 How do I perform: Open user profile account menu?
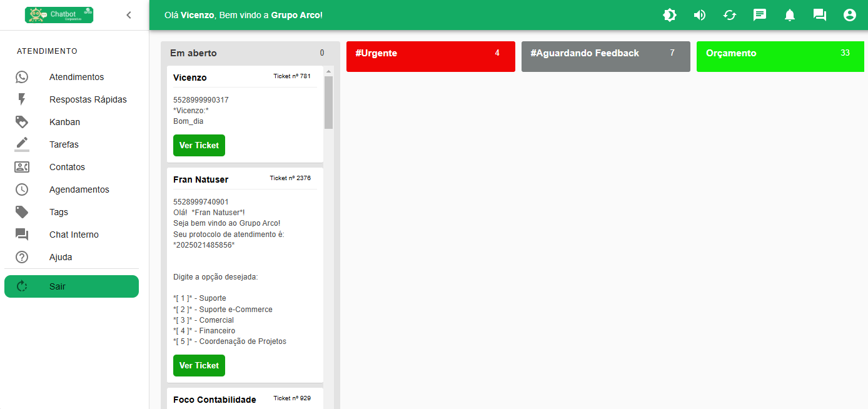[850, 15]
